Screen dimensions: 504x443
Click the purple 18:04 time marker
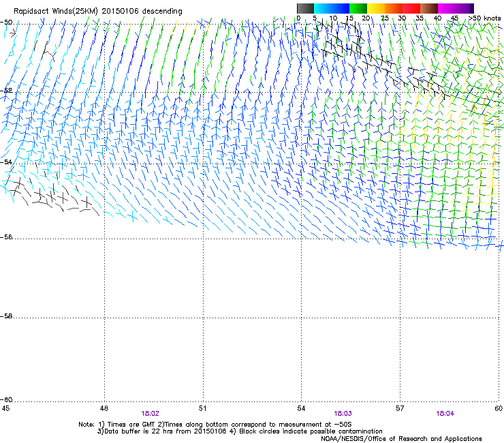445,414
